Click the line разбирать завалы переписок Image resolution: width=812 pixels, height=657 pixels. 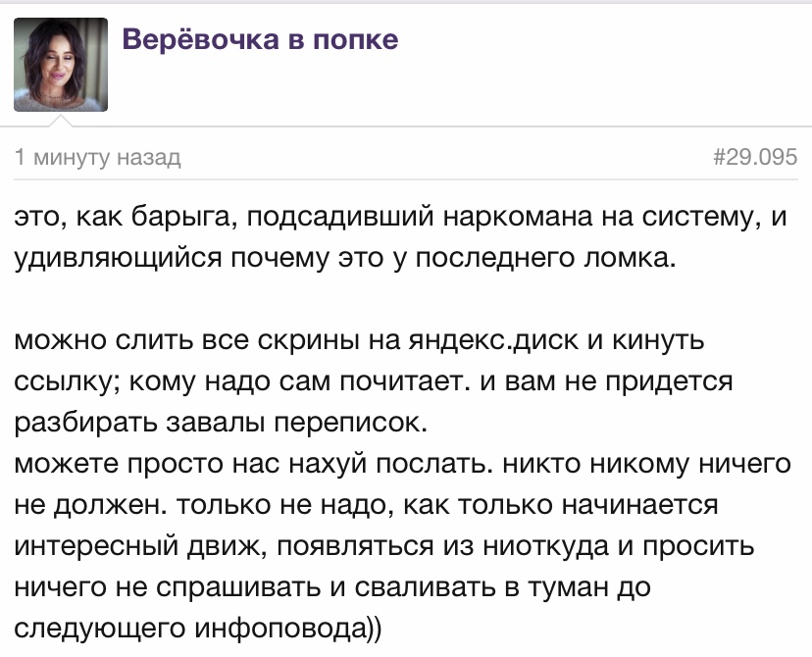point(221,423)
